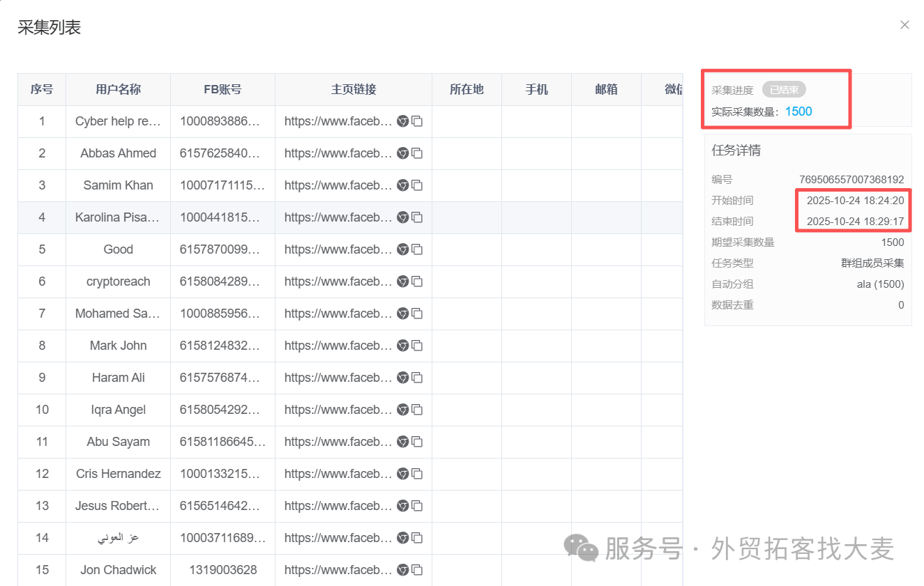
Task: Open Iqra Angel link in Chrome
Action: (402, 410)
